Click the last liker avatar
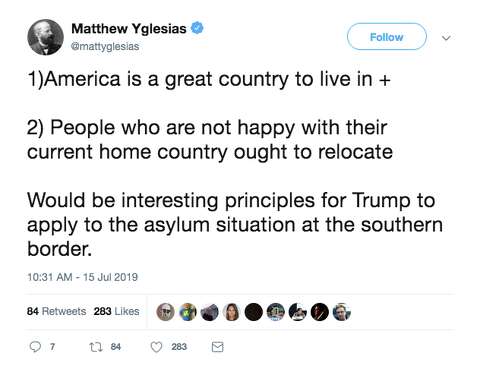 point(342,312)
